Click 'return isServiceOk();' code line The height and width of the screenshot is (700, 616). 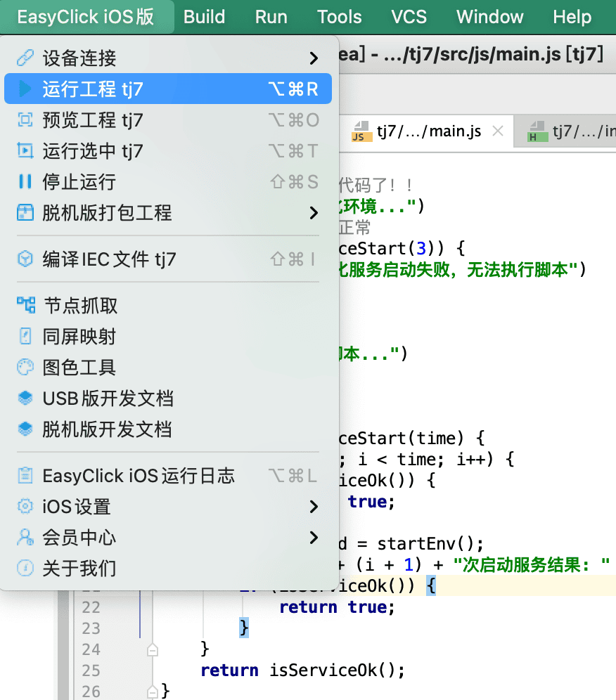tap(303, 670)
